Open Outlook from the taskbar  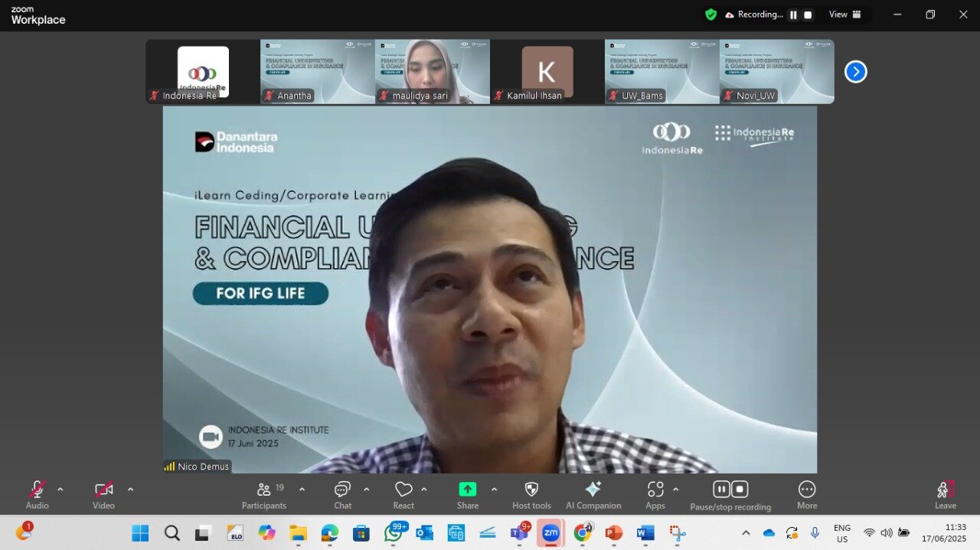[x=424, y=533]
